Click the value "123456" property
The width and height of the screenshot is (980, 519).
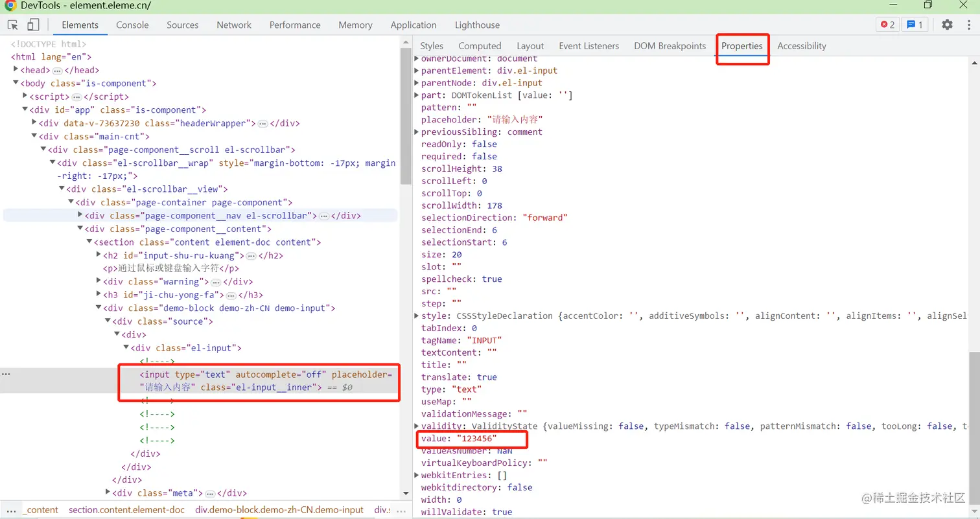coord(459,439)
